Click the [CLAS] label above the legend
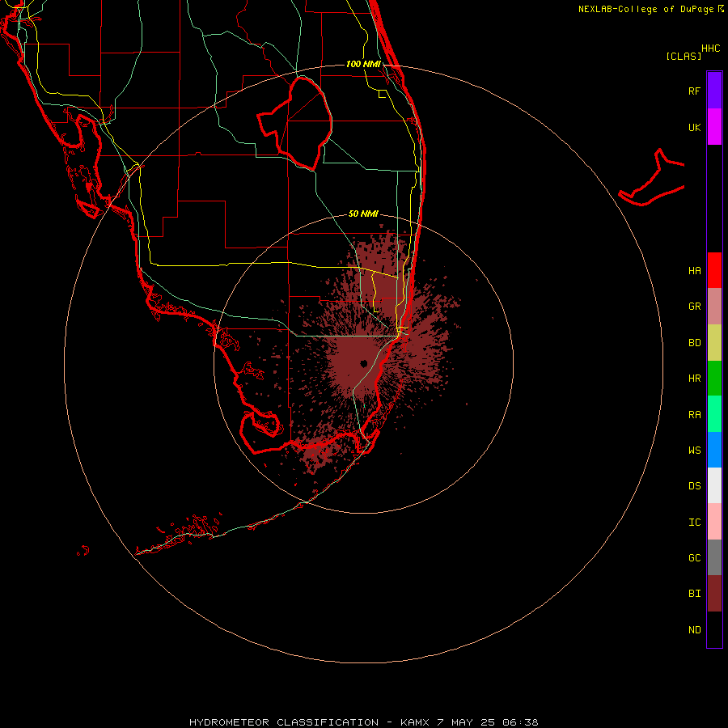728x728 pixels. pyautogui.click(x=684, y=56)
